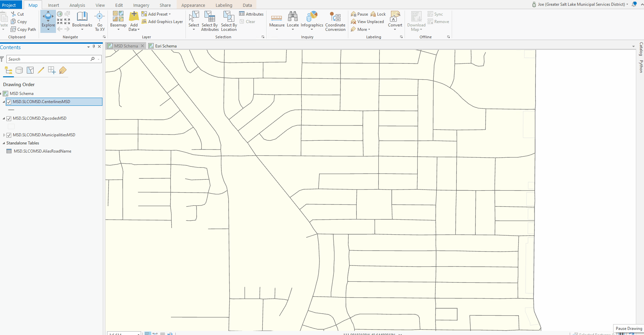This screenshot has height=335, width=644.
Task: Open the Share ribbon tab
Action: coord(165,5)
